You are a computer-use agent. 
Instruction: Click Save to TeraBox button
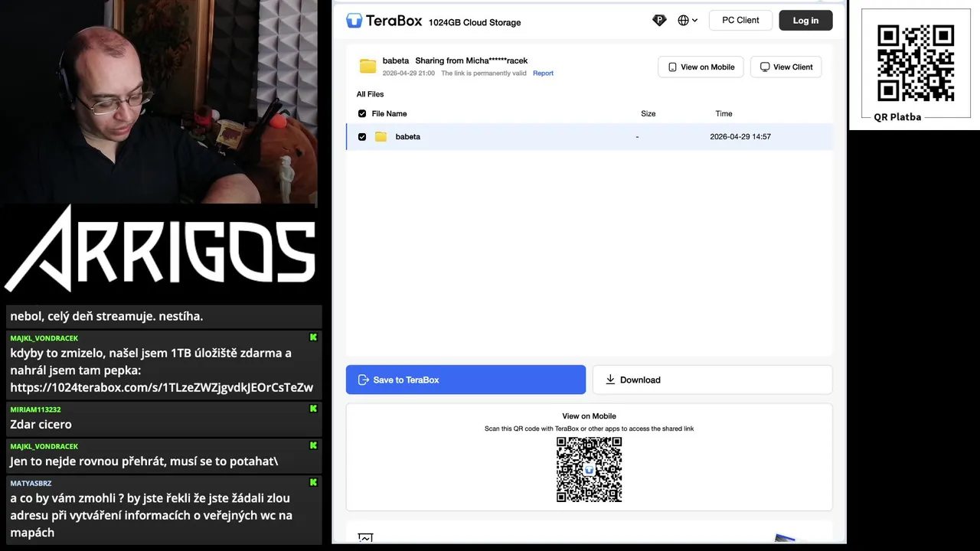pyautogui.click(x=465, y=380)
